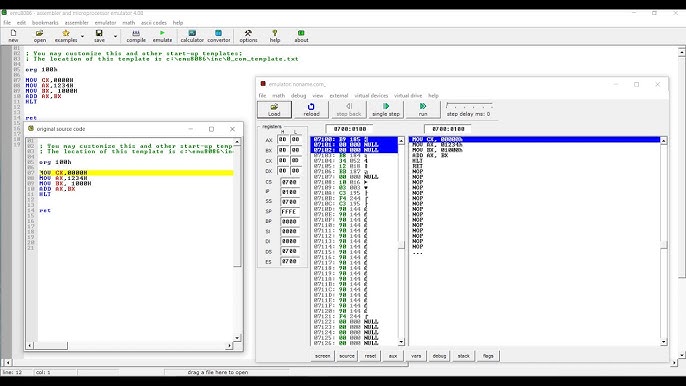Open the calculator tool
The image size is (686, 386).
[192, 36]
